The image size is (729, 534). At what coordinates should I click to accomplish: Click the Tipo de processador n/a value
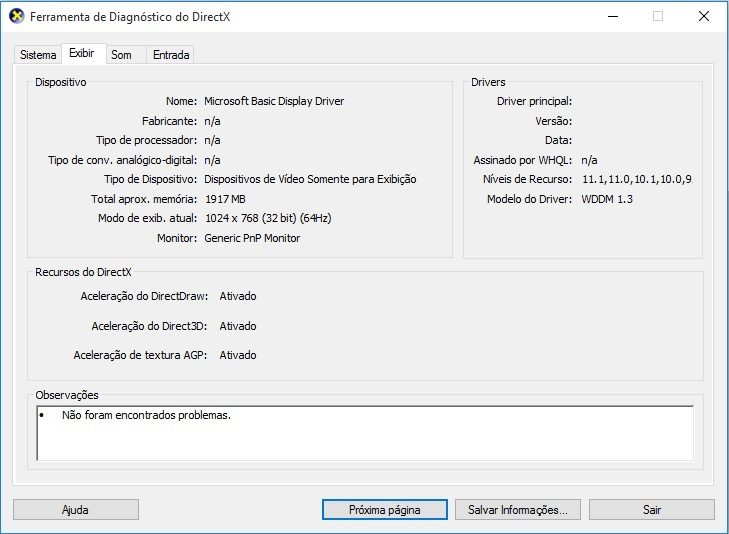tap(212, 140)
